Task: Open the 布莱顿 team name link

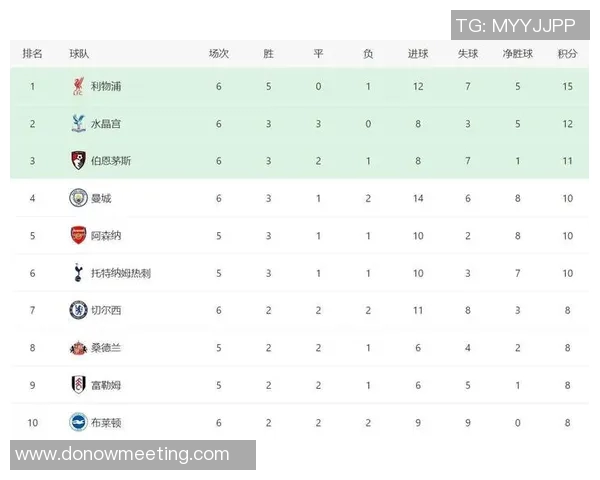Action: [106, 422]
